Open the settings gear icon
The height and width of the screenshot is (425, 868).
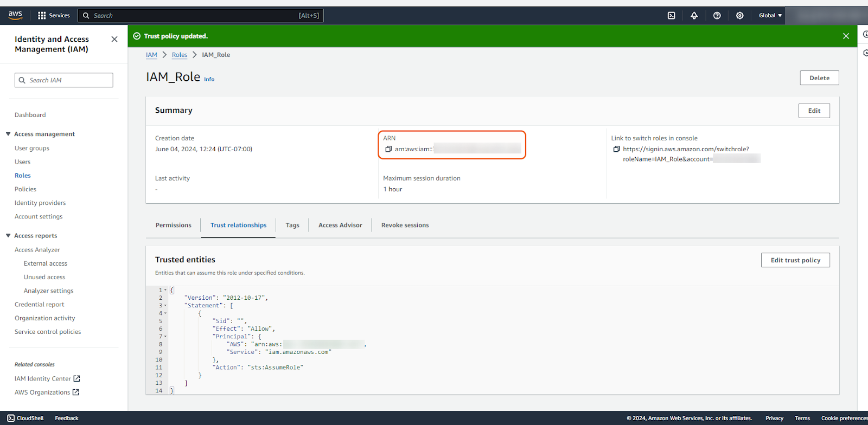coord(739,16)
